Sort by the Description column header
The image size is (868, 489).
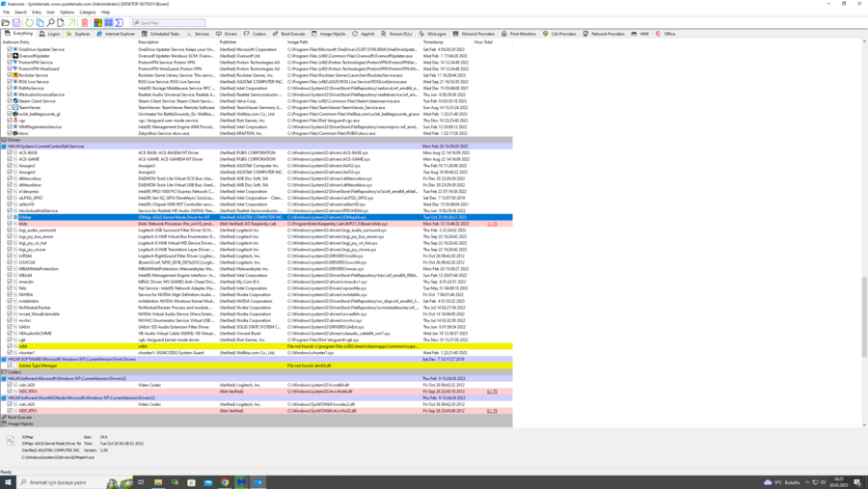177,42
